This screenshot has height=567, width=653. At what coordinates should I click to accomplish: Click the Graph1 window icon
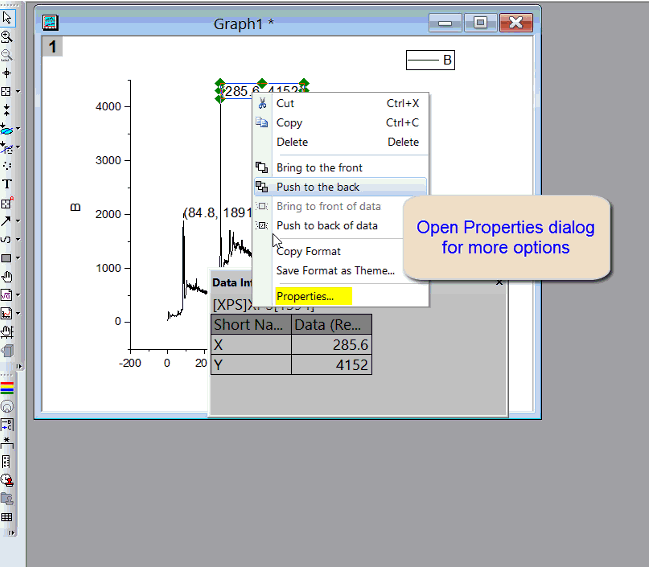51,23
